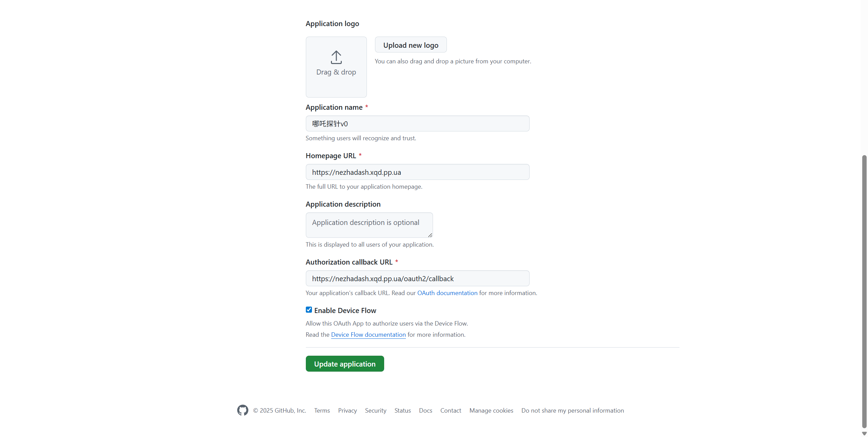Click the GitHub logo in footer
Screen dimensions: 868x437
click(242, 410)
